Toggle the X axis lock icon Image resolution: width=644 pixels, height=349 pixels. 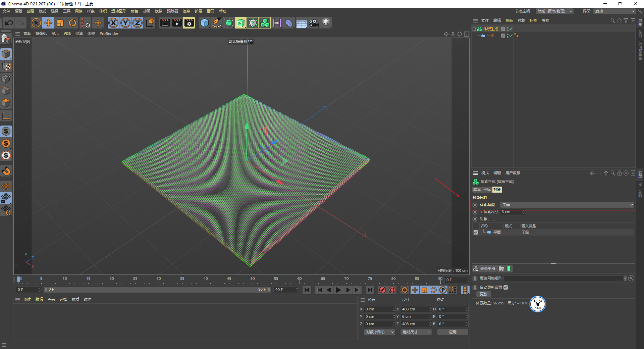(x=113, y=23)
